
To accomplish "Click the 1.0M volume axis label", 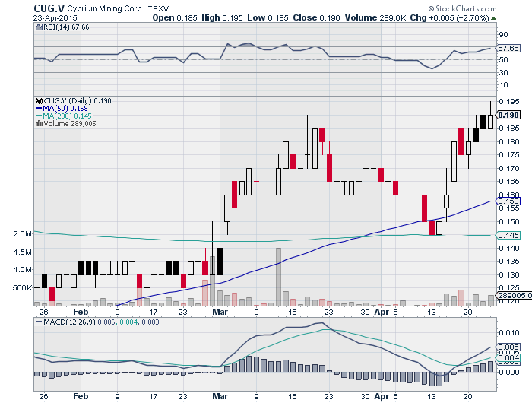I will (x=23, y=270).
